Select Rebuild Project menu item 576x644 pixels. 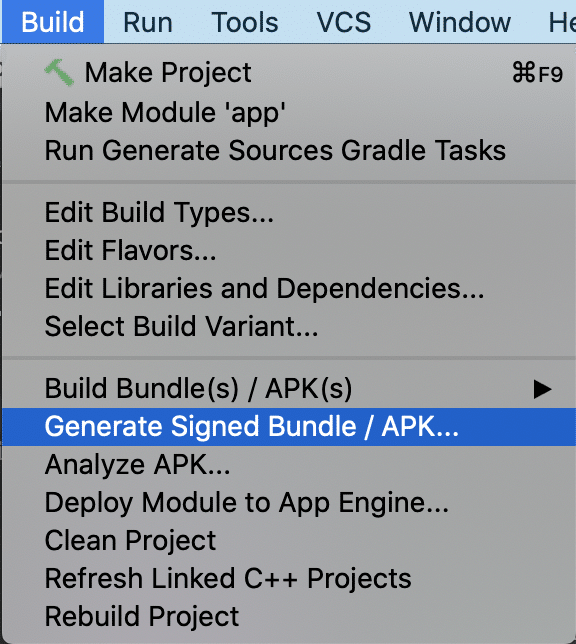[x=289, y=616]
